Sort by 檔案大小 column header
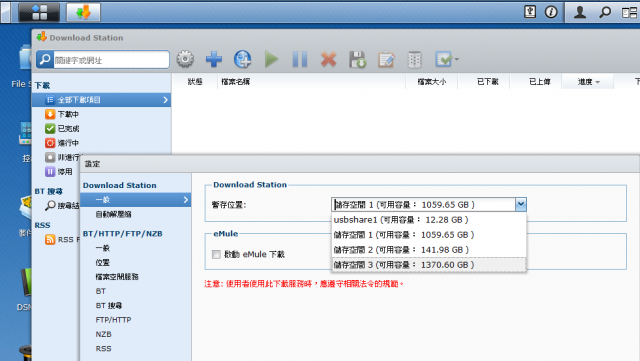The width and height of the screenshot is (640, 361). coord(431,82)
